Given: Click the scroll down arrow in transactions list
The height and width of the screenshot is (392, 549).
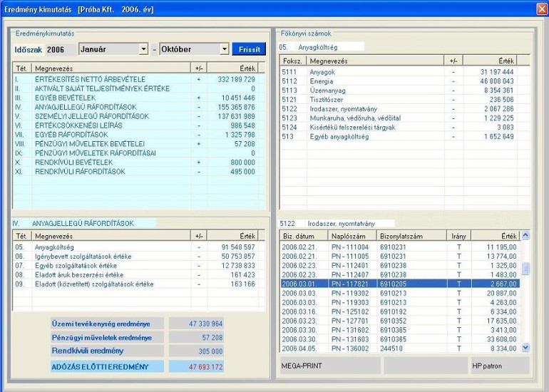Looking at the screenshot, I should 525,348.
